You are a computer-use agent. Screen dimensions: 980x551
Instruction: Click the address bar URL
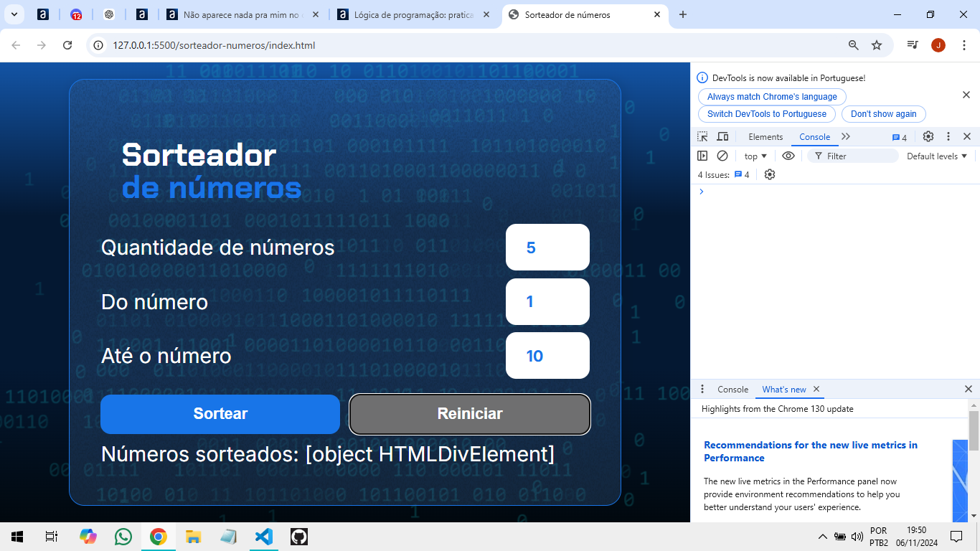[x=214, y=45]
